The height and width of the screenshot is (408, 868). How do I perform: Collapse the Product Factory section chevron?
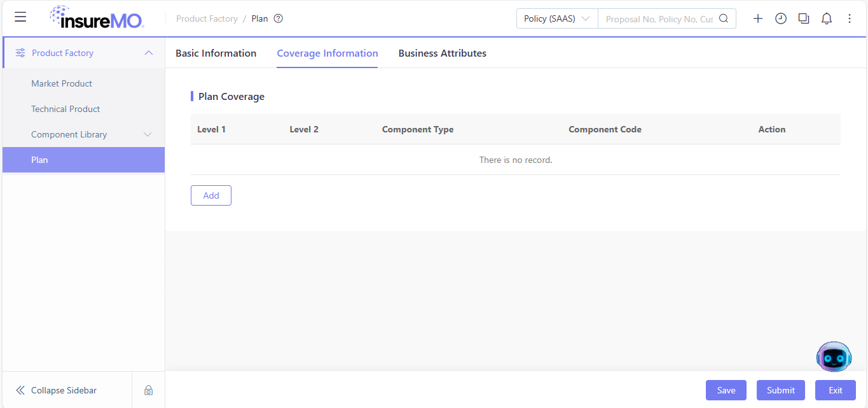click(x=149, y=53)
